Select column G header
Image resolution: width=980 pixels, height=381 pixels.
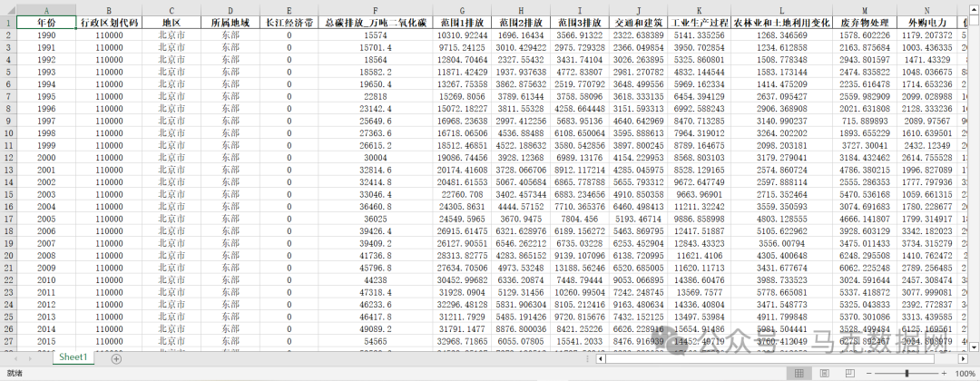coord(461,11)
